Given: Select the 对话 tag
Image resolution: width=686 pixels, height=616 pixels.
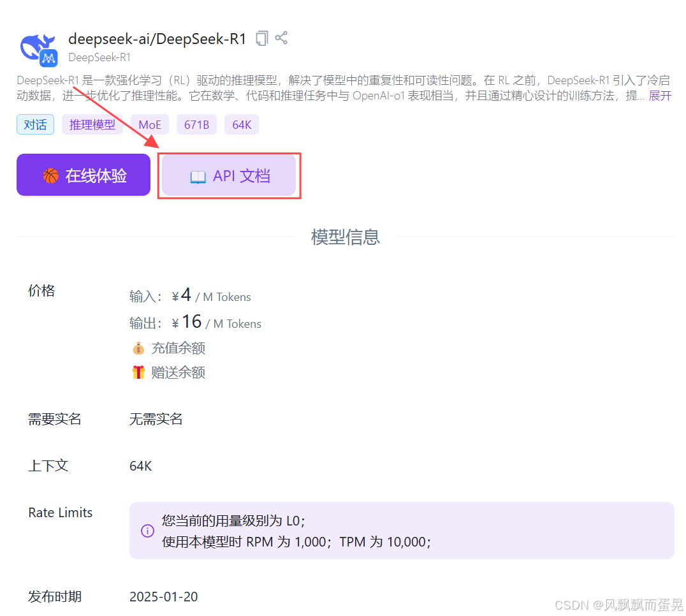Looking at the screenshot, I should tap(36, 125).
